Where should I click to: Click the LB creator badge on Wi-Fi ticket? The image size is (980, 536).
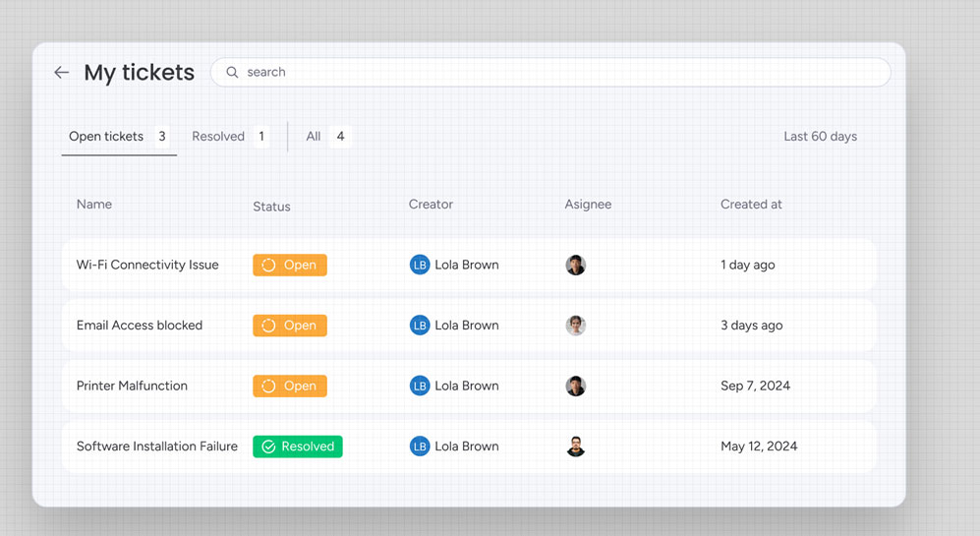click(420, 266)
